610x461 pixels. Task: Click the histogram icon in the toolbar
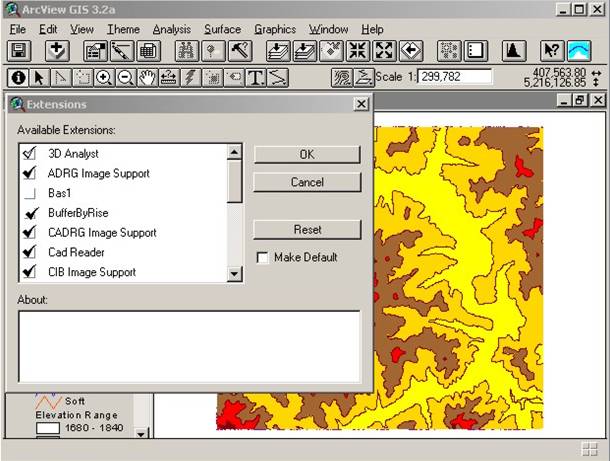(x=514, y=51)
